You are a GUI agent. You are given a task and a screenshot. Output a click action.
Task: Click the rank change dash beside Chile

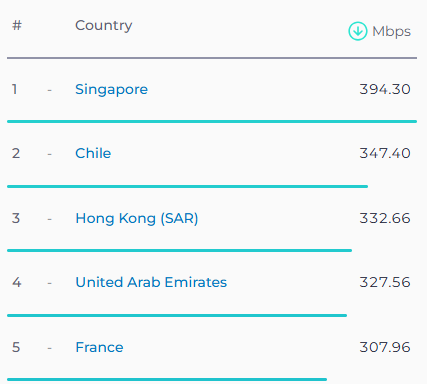(49, 154)
